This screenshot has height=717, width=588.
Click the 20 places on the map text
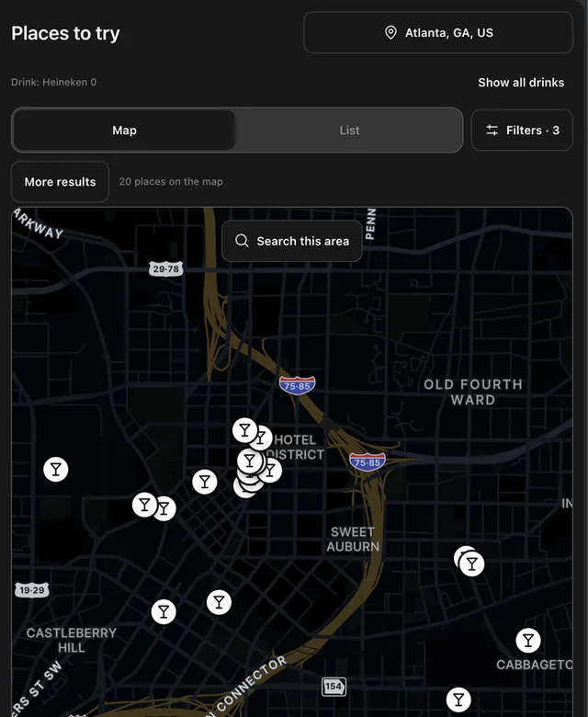pos(171,181)
